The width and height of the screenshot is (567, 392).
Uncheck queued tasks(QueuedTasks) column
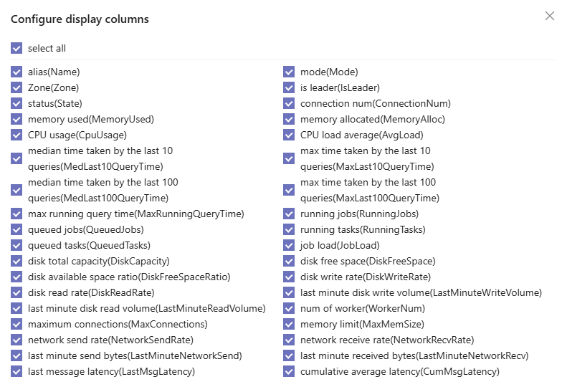(16, 245)
